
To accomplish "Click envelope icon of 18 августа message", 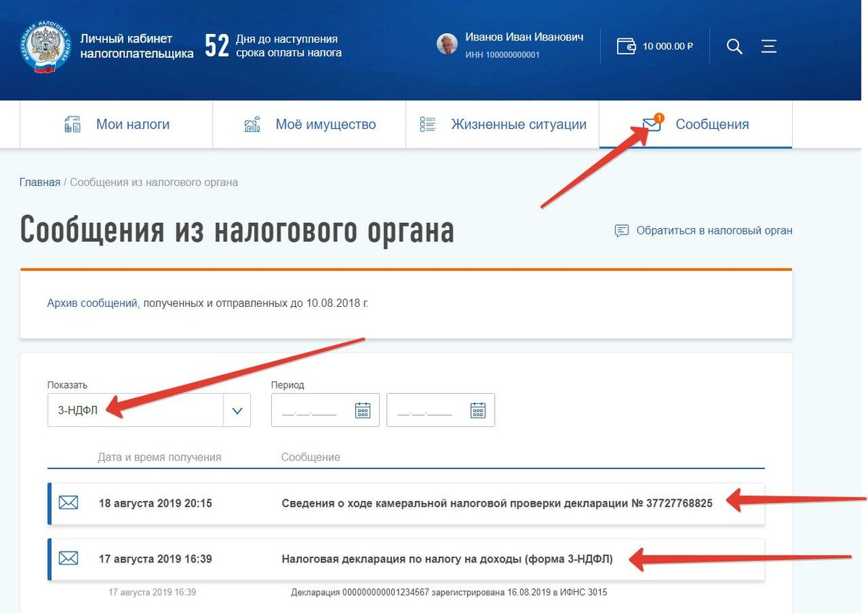I will tap(69, 503).
